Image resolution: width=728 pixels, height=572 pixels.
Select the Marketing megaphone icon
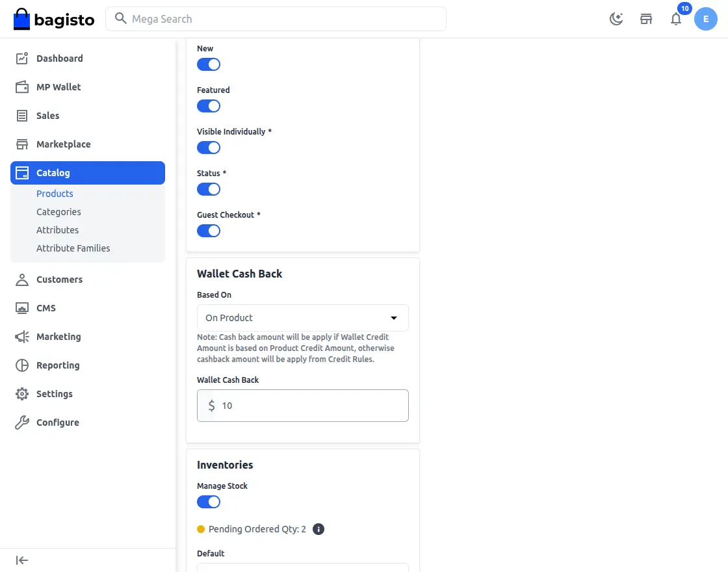coord(21,337)
